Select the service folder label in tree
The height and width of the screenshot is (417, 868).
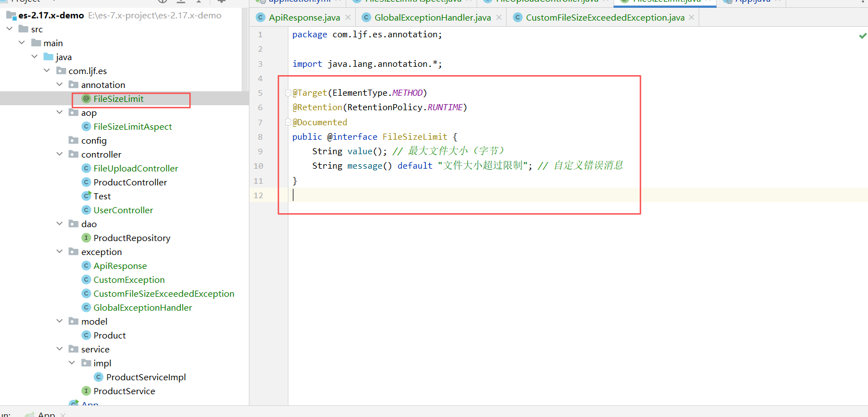click(95, 349)
